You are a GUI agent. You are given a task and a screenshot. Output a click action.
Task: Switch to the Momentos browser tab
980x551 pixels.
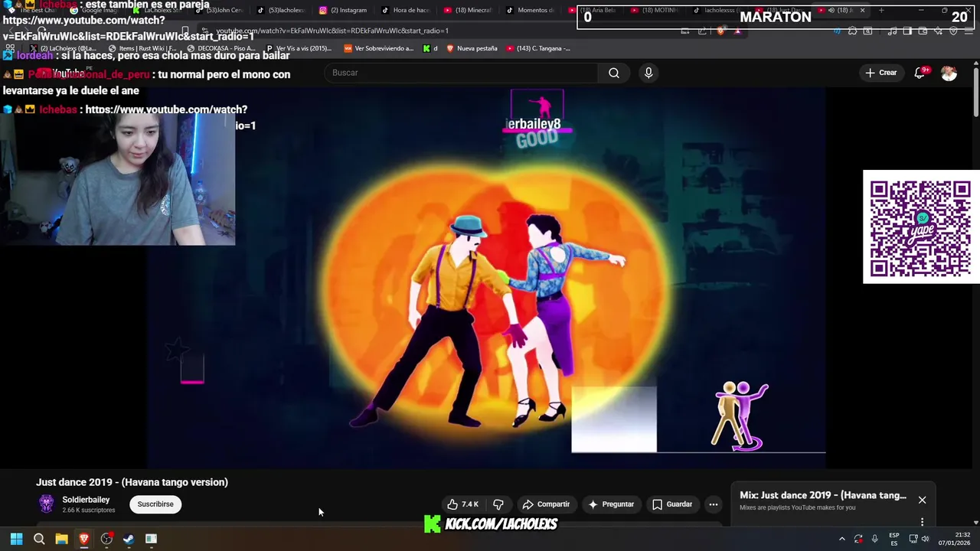[531, 11]
